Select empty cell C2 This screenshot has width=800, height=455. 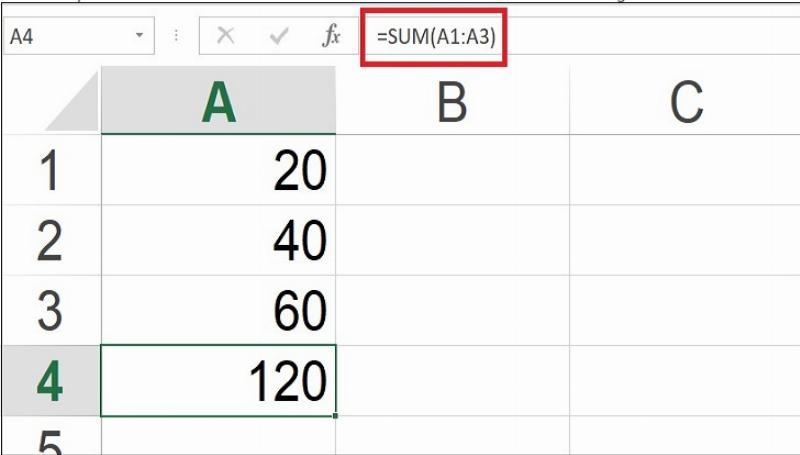685,240
